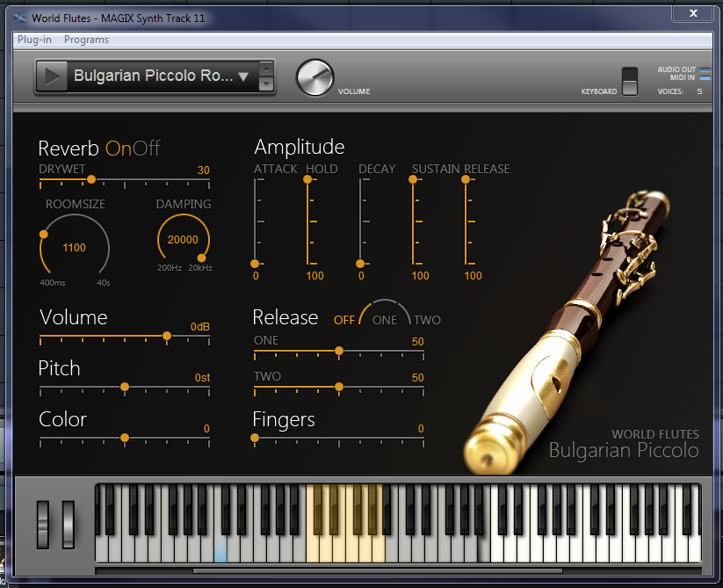Click the Hold slider handle
The width and height of the screenshot is (723, 588).
[x=307, y=179]
